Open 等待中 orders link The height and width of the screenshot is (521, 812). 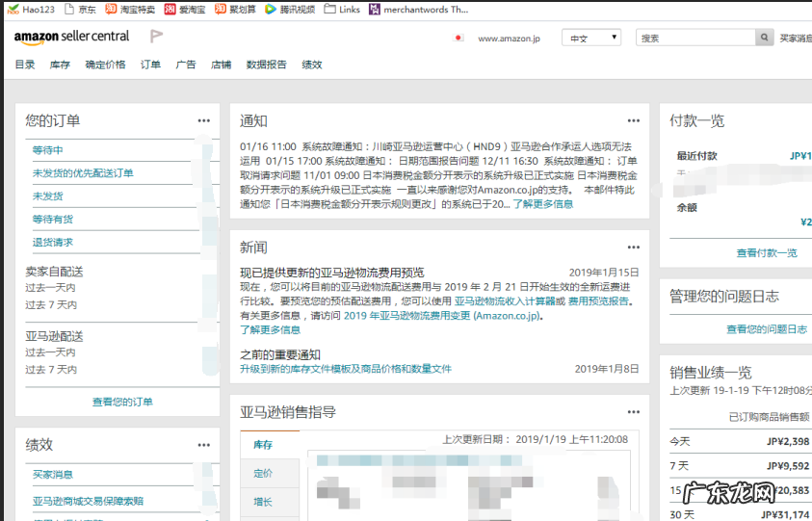click(47, 150)
